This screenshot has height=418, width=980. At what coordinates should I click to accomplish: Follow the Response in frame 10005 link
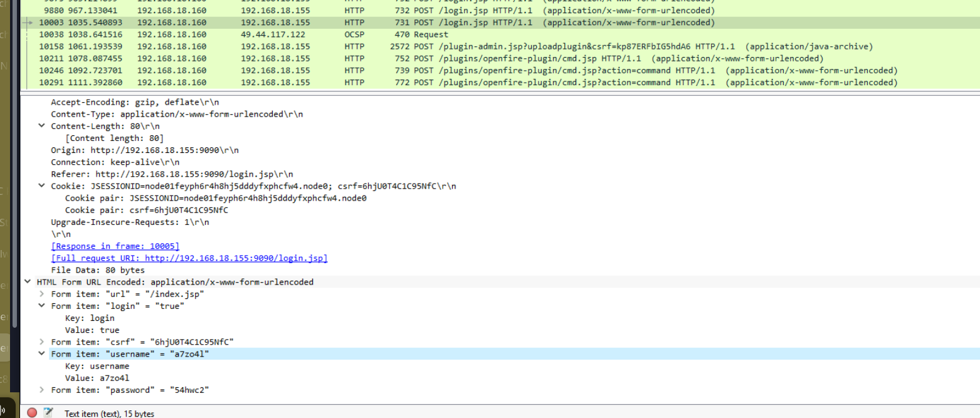point(115,246)
